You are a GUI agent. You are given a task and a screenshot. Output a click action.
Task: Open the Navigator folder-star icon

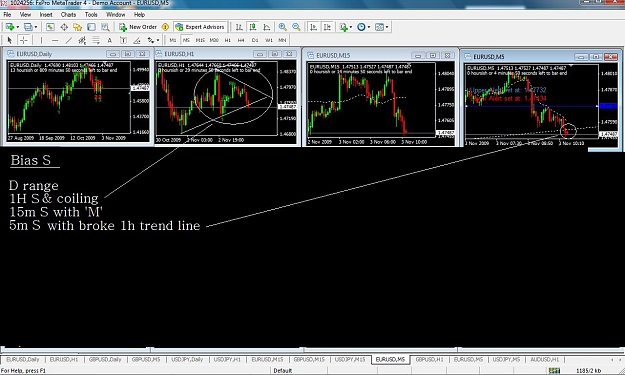coord(77,27)
